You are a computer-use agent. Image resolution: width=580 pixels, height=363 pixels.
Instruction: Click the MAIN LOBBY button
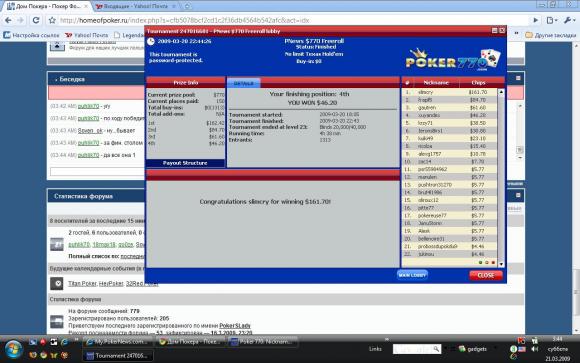click(x=412, y=275)
